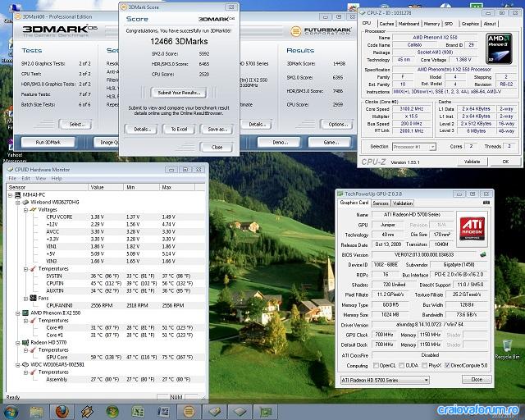Click the AMD Phenom II X2 550 tree icon

coord(25,313)
